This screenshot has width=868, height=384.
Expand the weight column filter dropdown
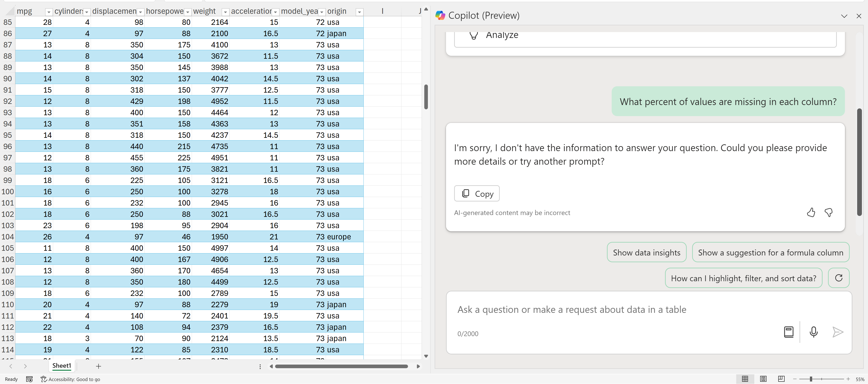coord(225,12)
